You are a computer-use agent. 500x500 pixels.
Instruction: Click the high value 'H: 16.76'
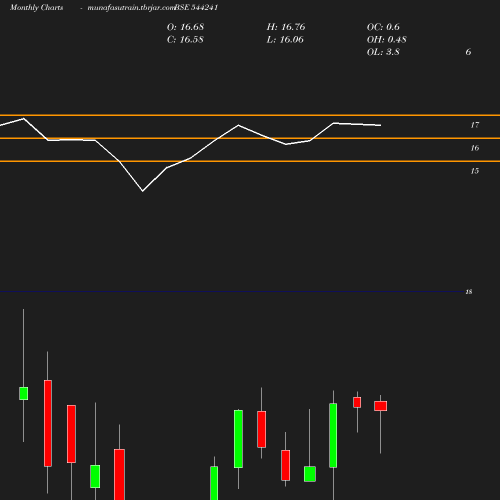286,27
